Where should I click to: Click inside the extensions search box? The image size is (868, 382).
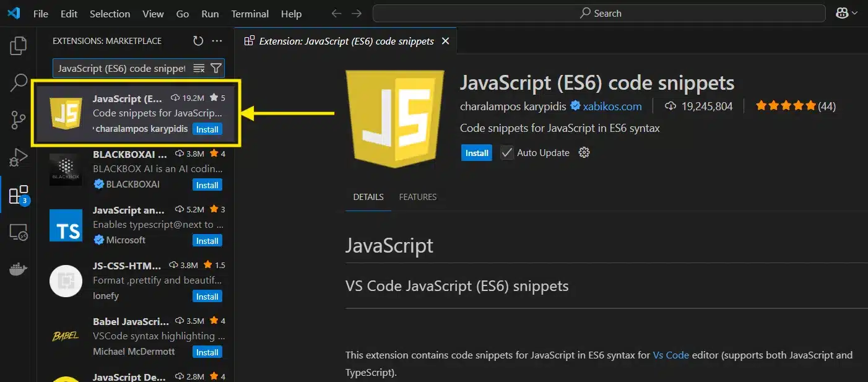pos(122,68)
